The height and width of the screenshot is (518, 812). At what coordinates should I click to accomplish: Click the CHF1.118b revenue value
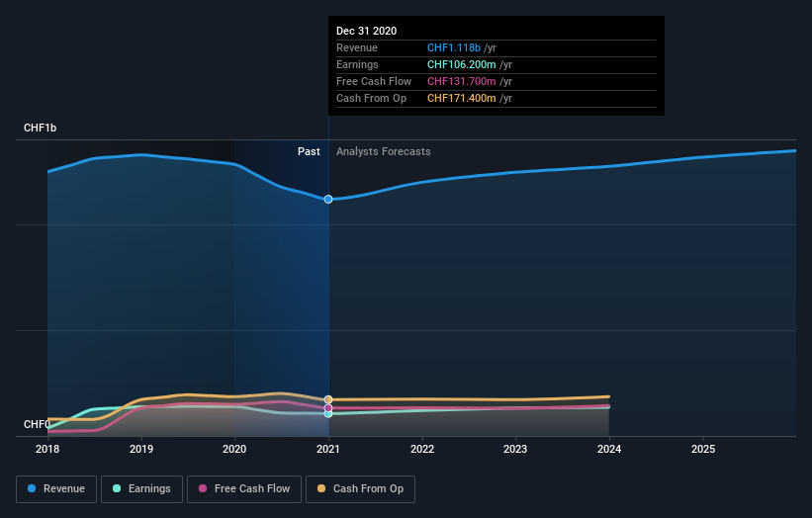click(x=454, y=47)
